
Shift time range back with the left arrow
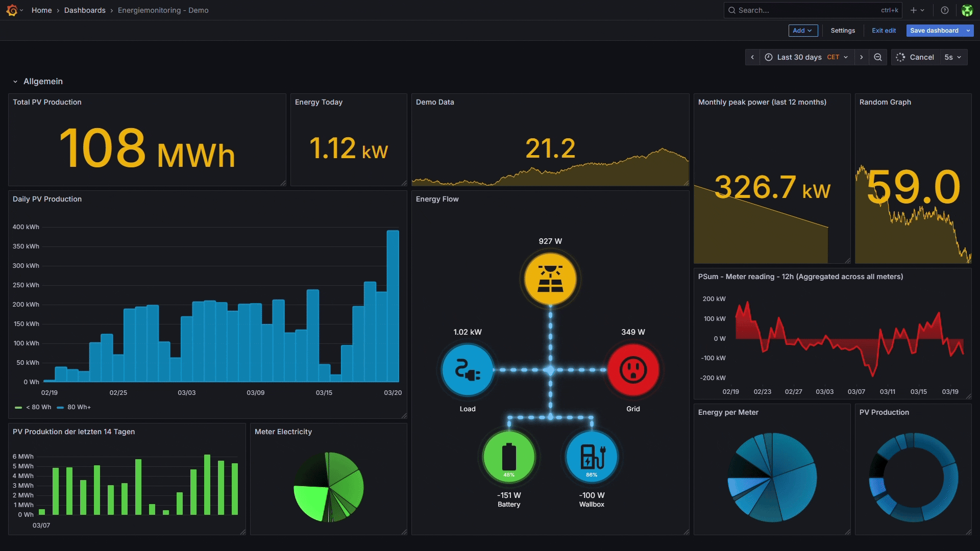(753, 57)
